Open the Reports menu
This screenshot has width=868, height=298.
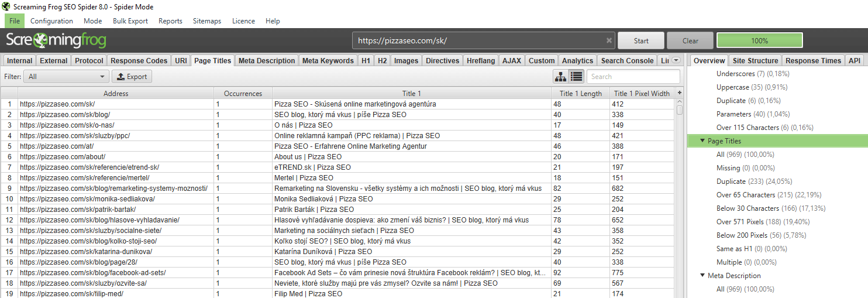[x=170, y=21]
